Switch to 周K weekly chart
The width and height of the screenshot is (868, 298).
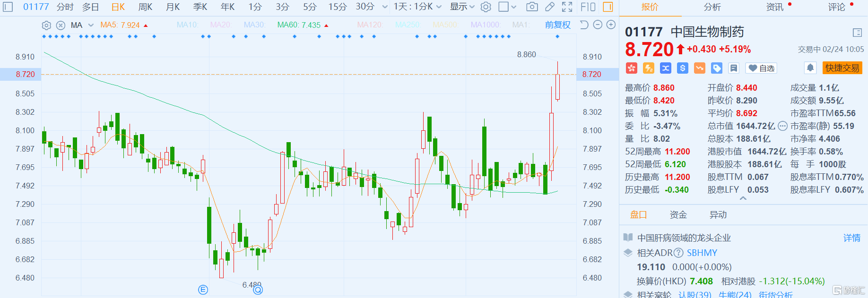click(145, 7)
